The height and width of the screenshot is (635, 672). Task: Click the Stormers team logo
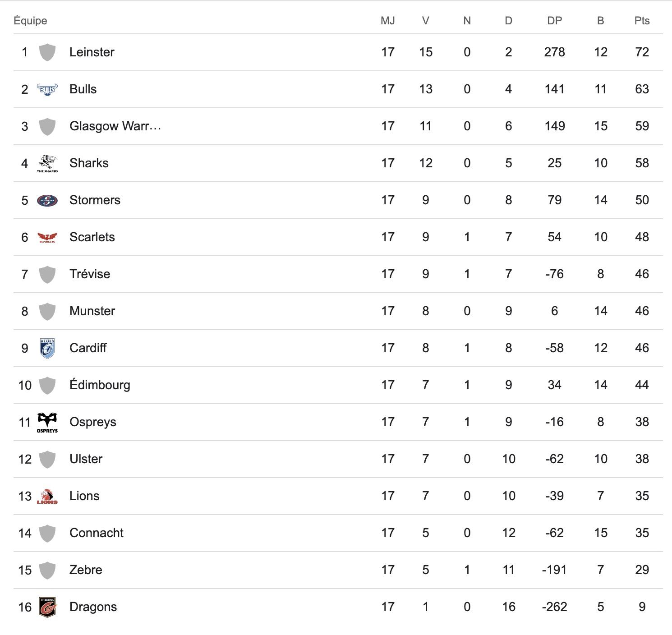(x=47, y=200)
